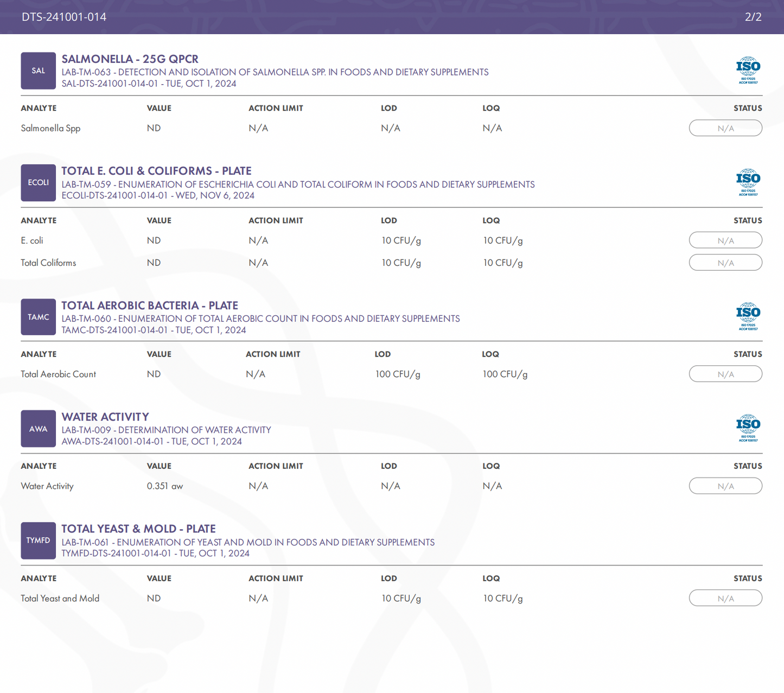Click the ISO logo next to Water Activity
784x693 pixels.
(748, 428)
